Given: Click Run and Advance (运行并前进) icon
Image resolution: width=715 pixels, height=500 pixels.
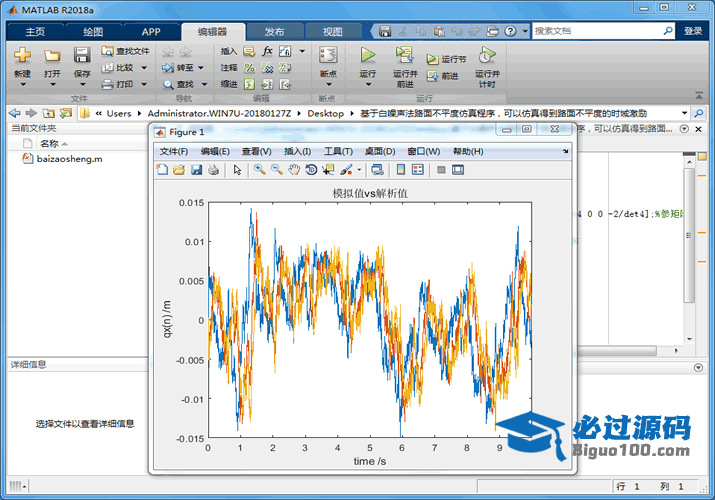Looking at the screenshot, I should 404,55.
